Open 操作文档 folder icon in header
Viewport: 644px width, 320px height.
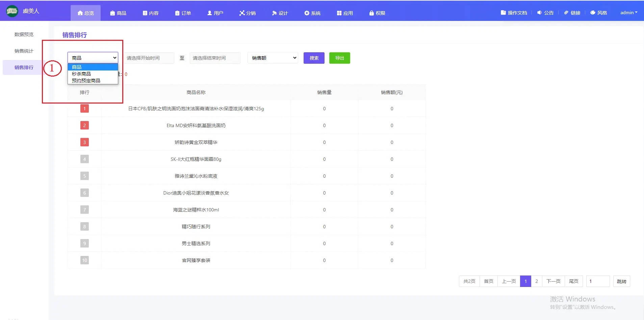503,13
